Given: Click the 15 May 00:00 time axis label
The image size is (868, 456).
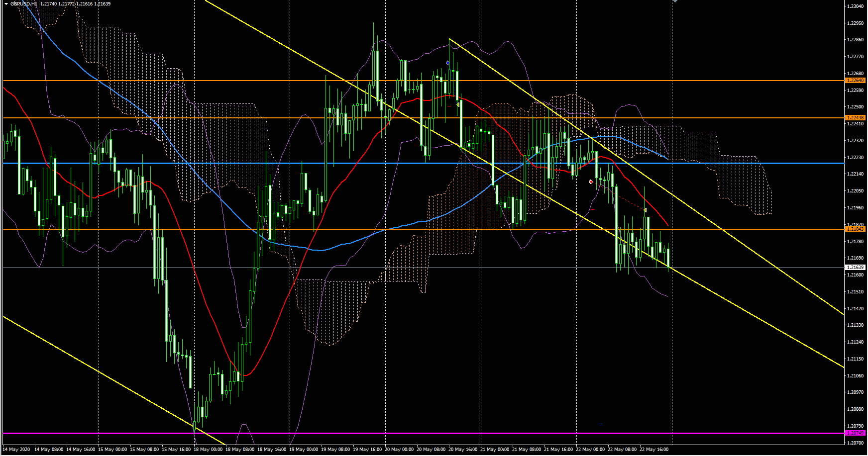Looking at the screenshot, I should (112, 450).
